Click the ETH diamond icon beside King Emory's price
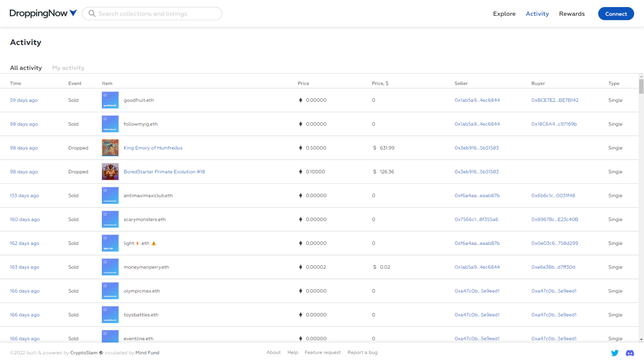The width and height of the screenshot is (644, 363). [x=301, y=148]
